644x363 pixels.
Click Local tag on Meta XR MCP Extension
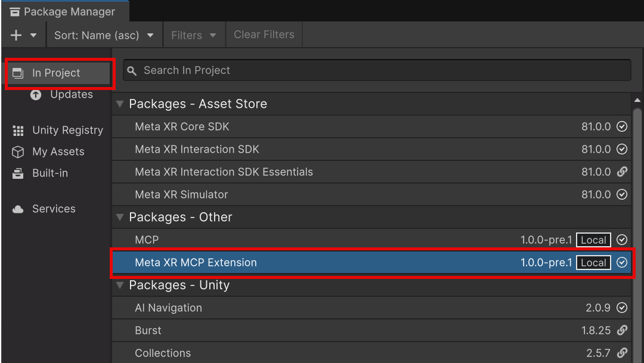593,263
